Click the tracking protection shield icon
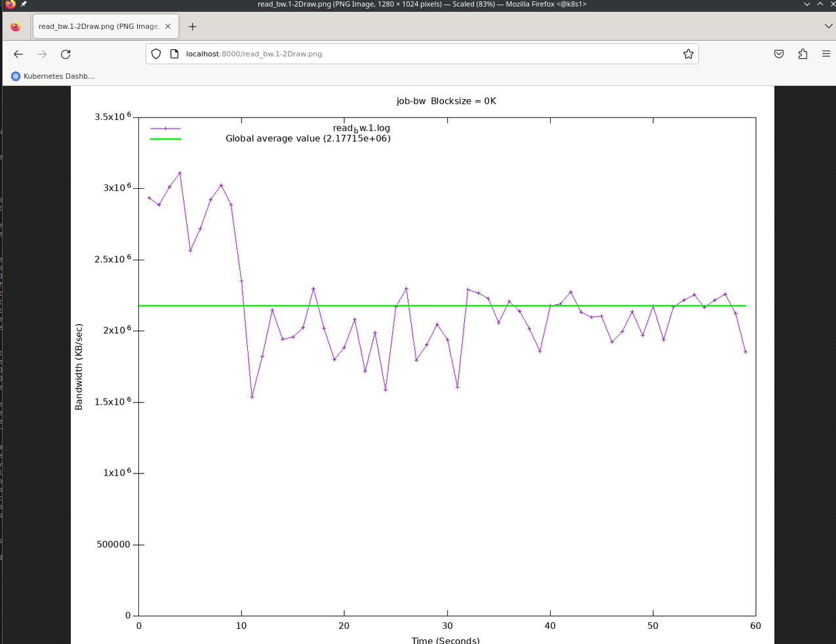 (x=156, y=54)
